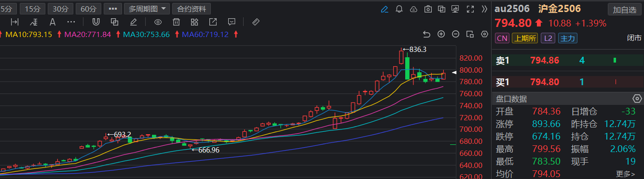
Task: Click the chart window layout icon
Action: tap(470, 34)
